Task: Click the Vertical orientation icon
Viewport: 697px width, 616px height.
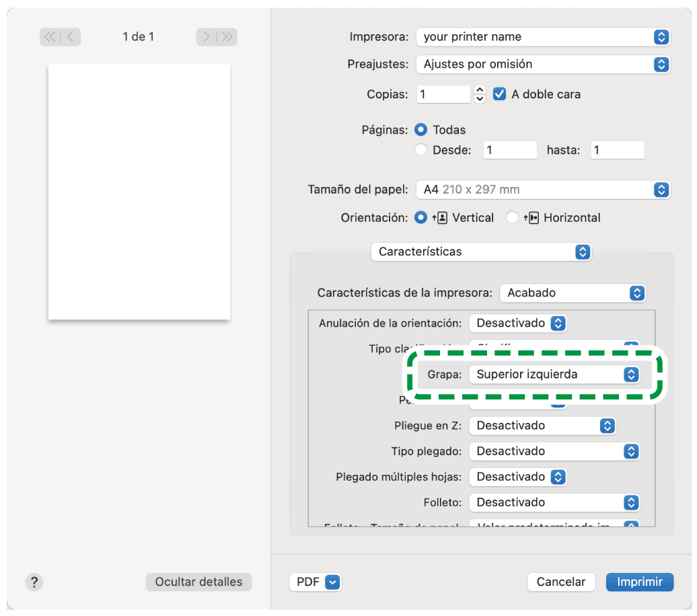Action: [x=443, y=218]
